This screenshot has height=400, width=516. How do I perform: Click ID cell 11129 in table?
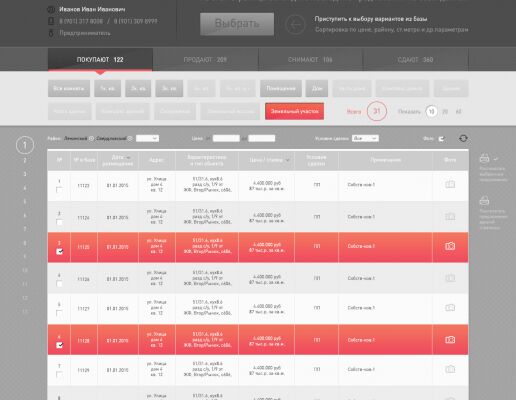(x=83, y=370)
